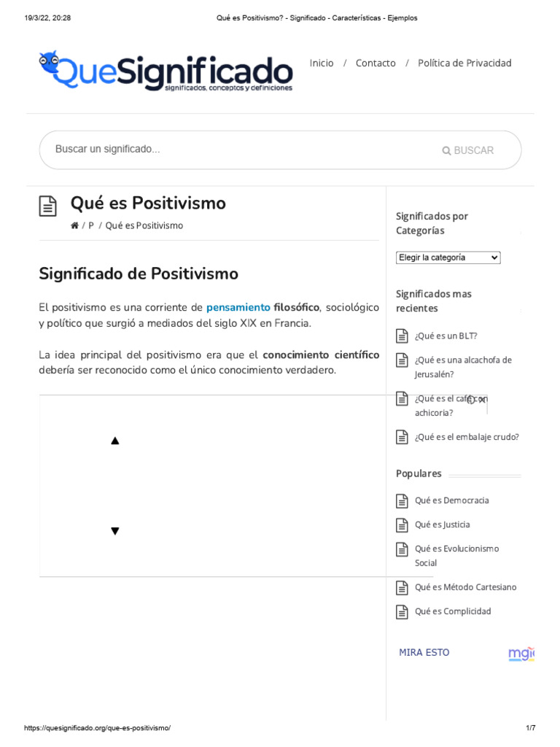Click the down triangle arrow in ad box
Screen dimensions: 560x747
point(114,531)
